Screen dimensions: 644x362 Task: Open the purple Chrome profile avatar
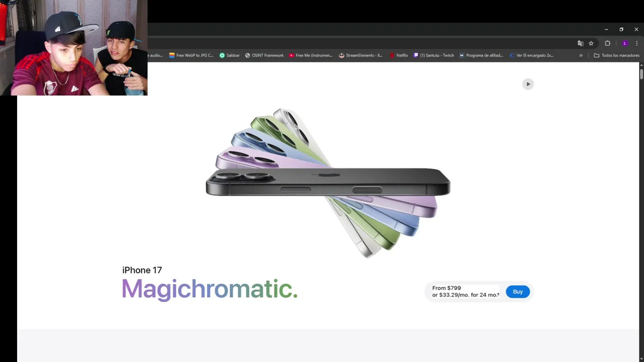coord(625,43)
